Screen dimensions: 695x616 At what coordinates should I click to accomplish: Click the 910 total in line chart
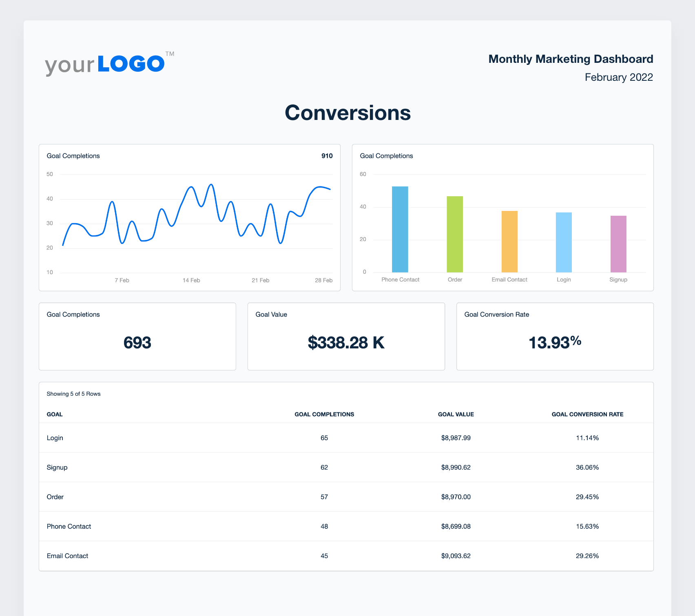[327, 156]
